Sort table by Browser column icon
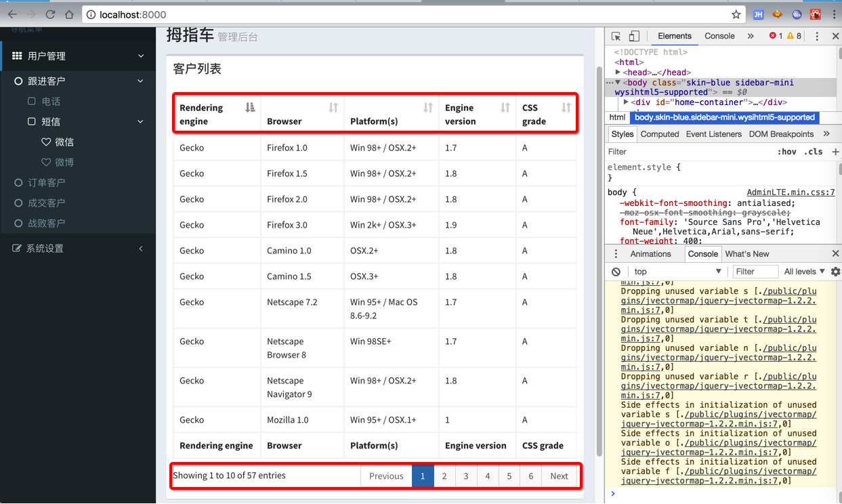The height and width of the screenshot is (504, 842). [x=333, y=107]
